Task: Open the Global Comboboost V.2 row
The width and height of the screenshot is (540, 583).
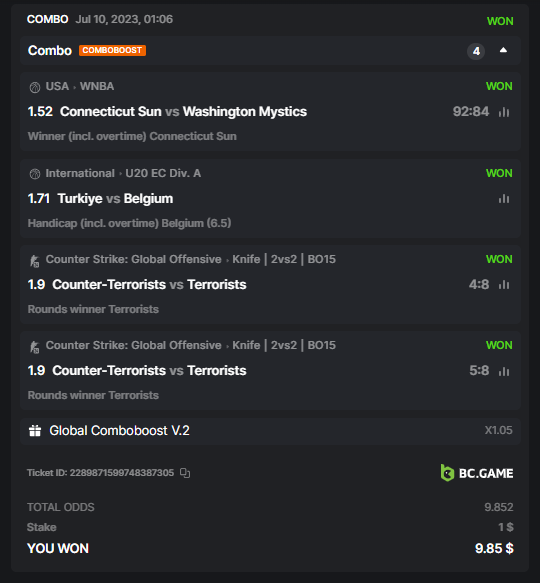Action: (x=270, y=431)
